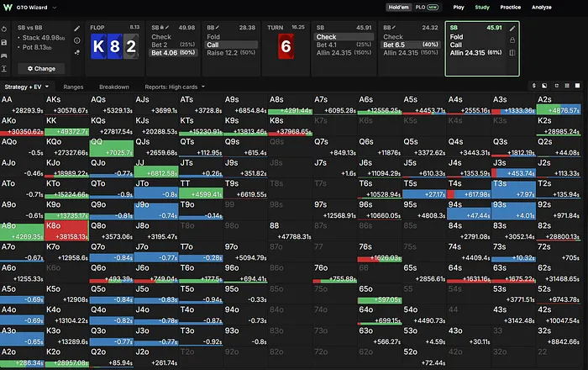This screenshot has width=588, height=370.
Task: Click the pencil icon in highlighted SB 45.91 card
Action: pos(512,28)
